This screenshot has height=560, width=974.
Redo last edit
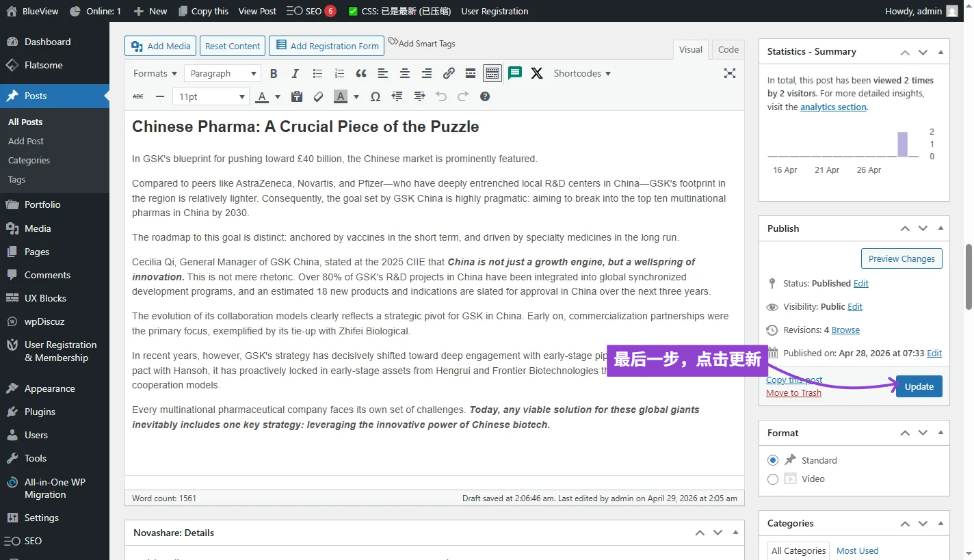[463, 96]
